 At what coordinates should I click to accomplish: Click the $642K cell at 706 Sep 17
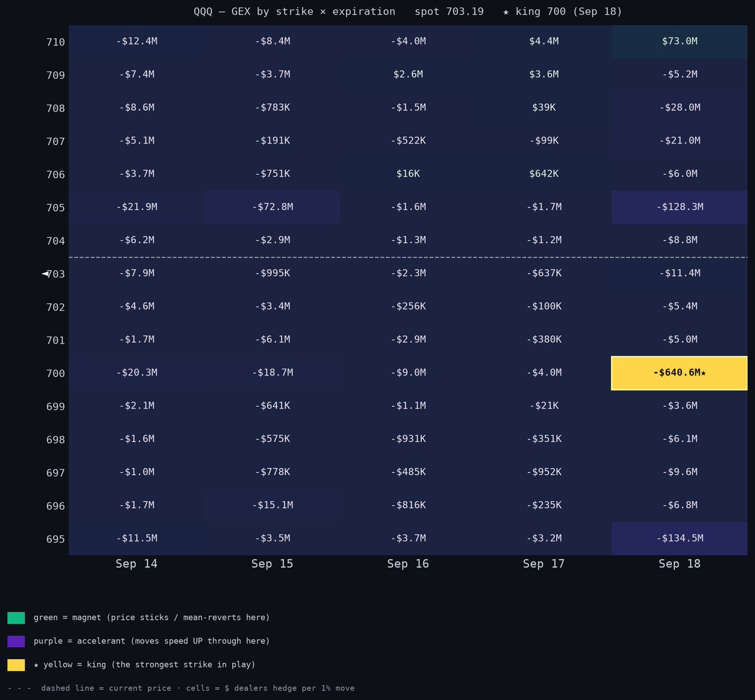[x=544, y=174]
